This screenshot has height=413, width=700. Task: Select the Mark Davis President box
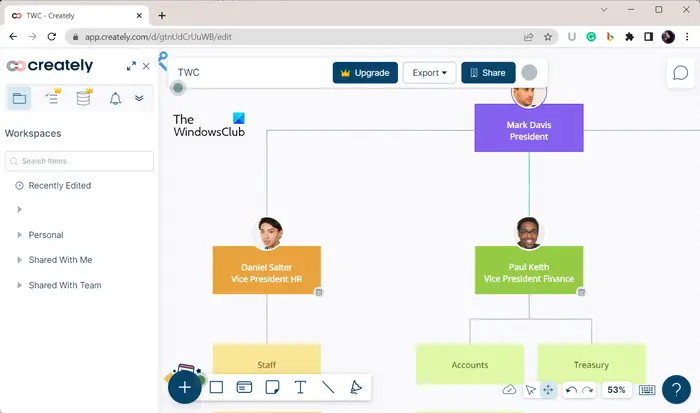tap(529, 128)
